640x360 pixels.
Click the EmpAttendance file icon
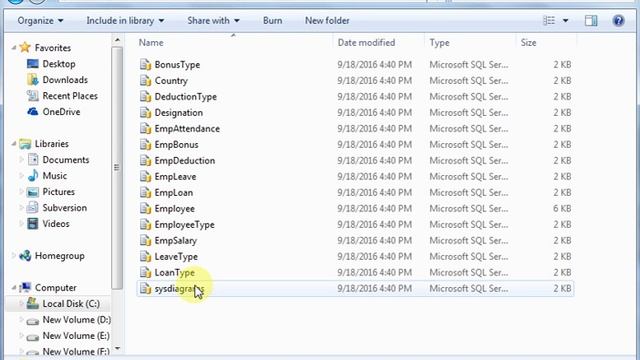[145, 129]
